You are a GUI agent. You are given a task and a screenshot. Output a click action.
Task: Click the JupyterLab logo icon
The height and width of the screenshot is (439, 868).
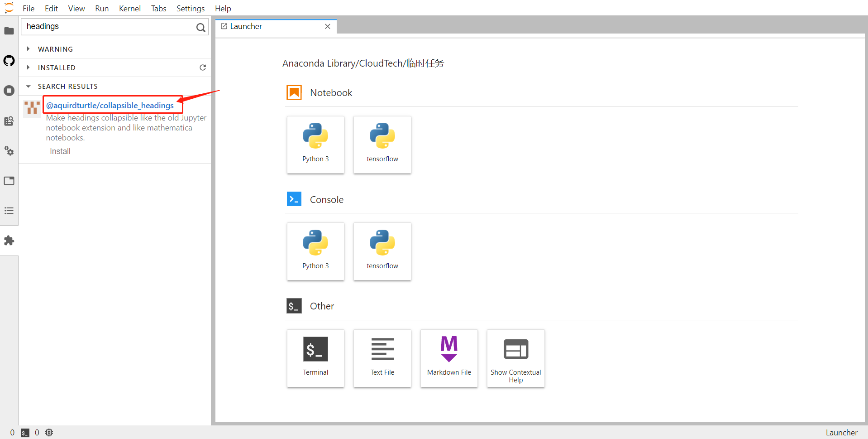(9, 8)
